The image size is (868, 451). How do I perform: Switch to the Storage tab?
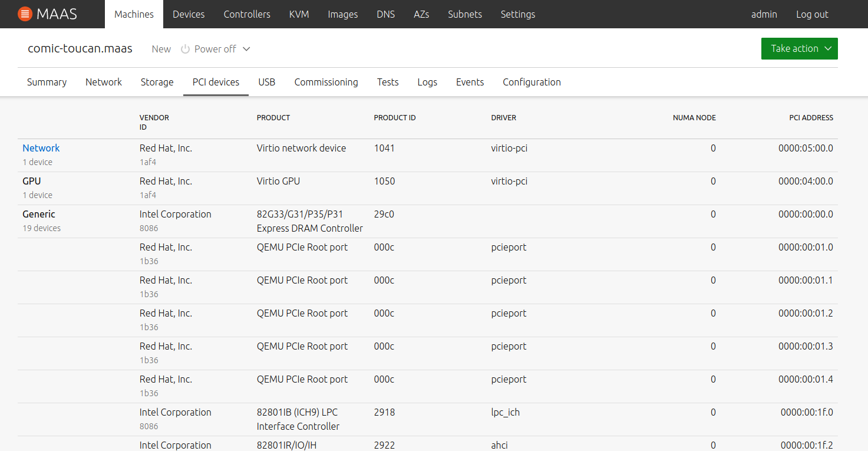[157, 82]
